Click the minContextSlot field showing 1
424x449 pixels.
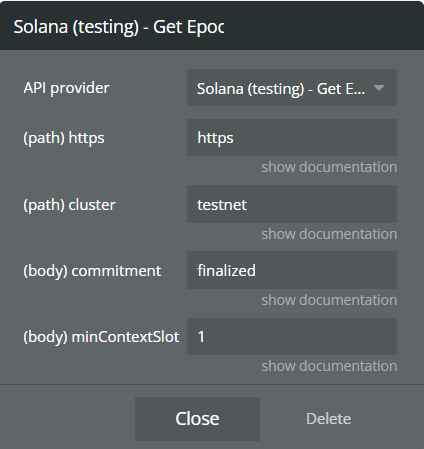click(292, 336)
